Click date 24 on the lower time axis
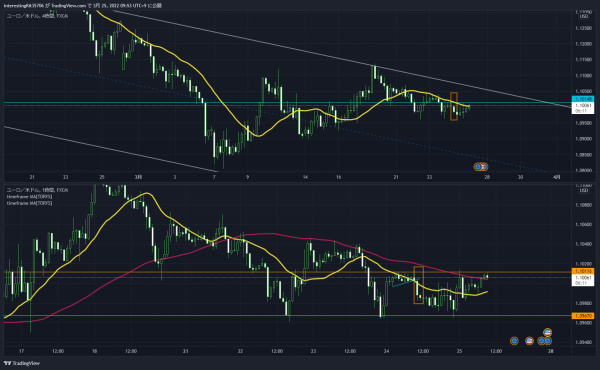The width and height of the screenshot is (600, 370). 386,351
